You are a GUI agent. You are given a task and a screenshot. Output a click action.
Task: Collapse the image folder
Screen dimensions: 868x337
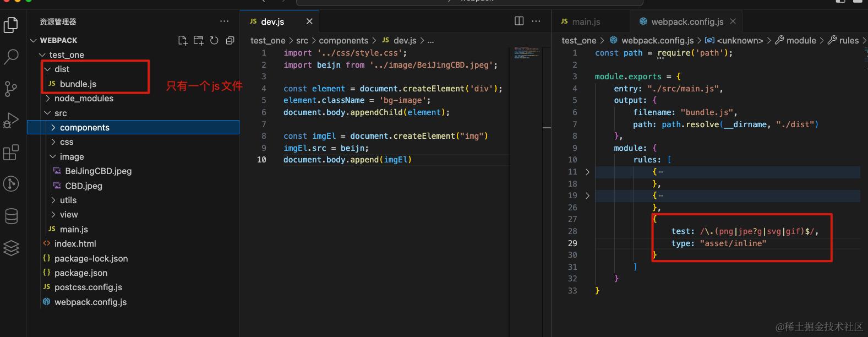(x=53, y=156)
